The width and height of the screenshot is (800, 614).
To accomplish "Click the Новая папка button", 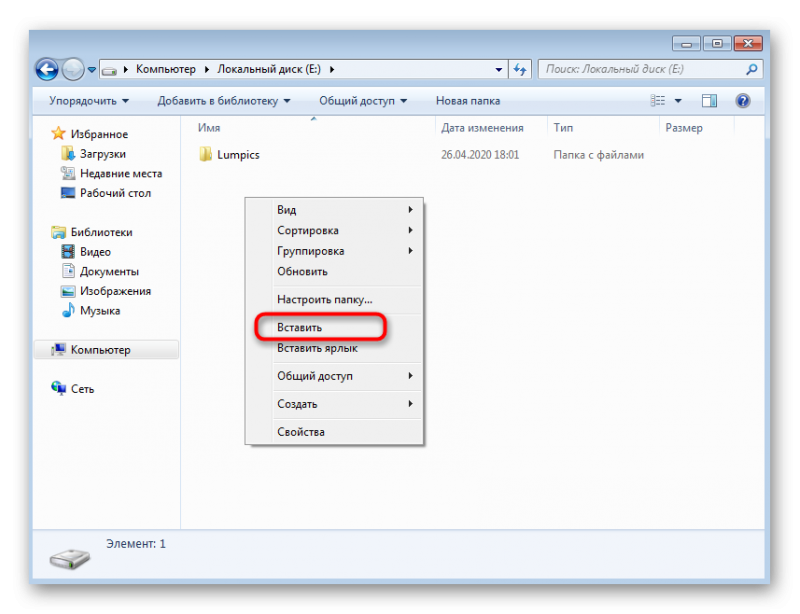I will click(468, 101).
